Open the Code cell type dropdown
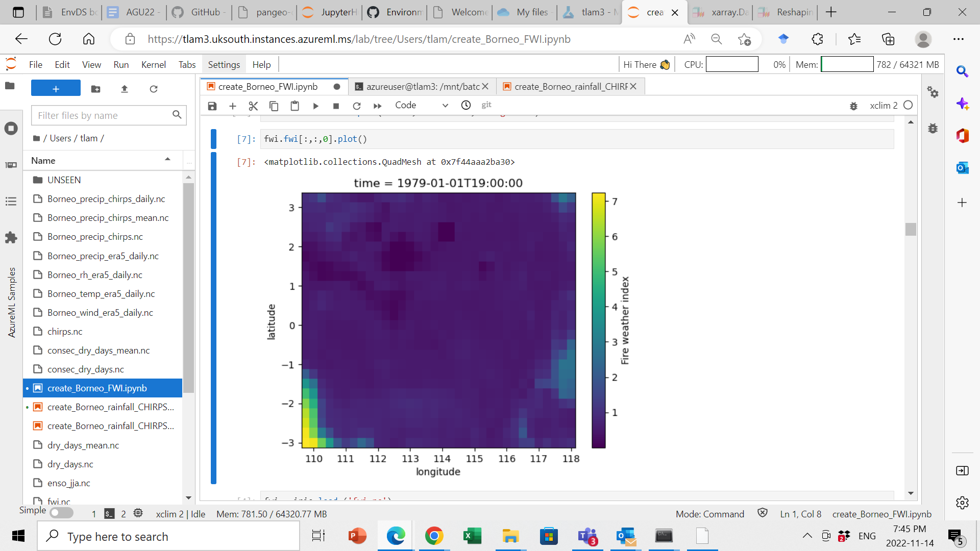 tap(421, 105)
